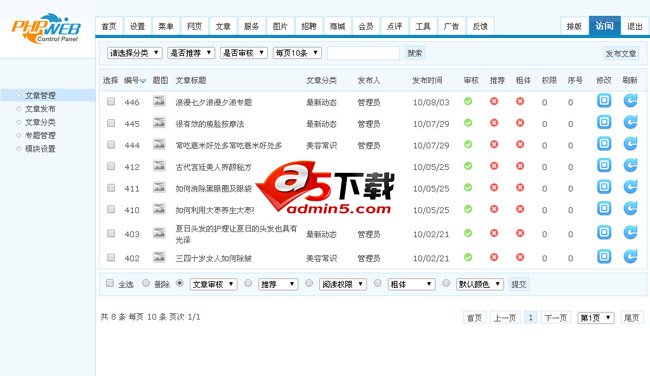Viewport: 650px width, 376px height.
Task: Tick the checkbox for article 446
Action: (x=111, y=102)
